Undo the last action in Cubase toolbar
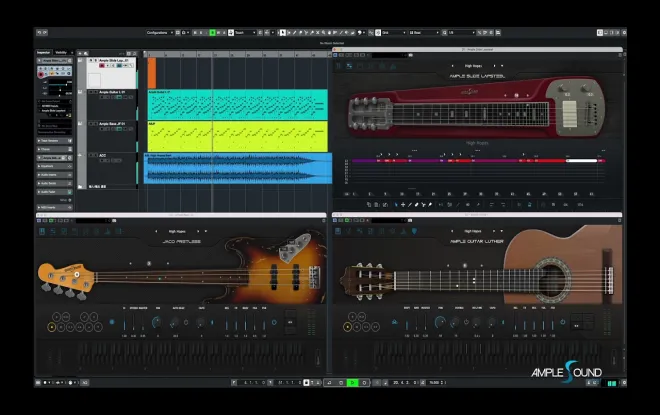 (39, 32)
